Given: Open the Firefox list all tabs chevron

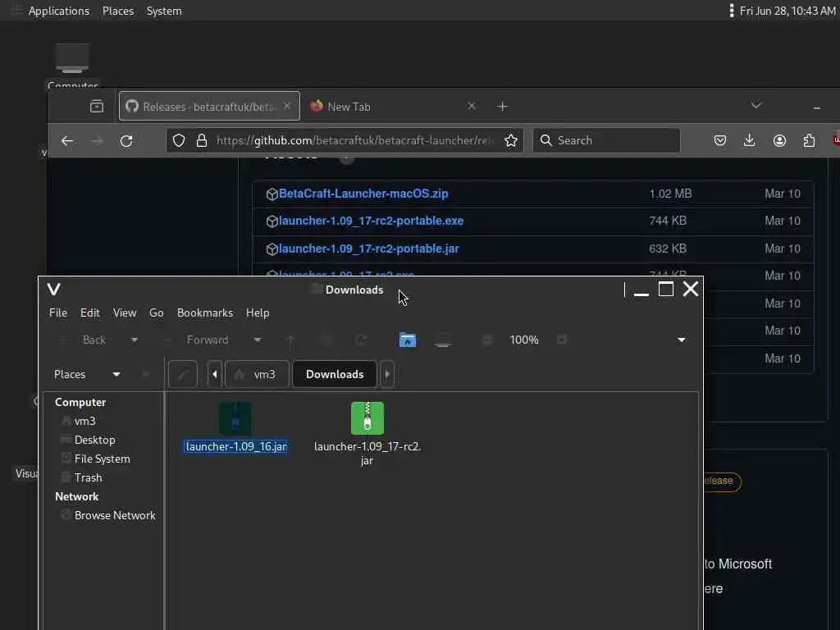Looking at the screenshot, I should point(756,106).
